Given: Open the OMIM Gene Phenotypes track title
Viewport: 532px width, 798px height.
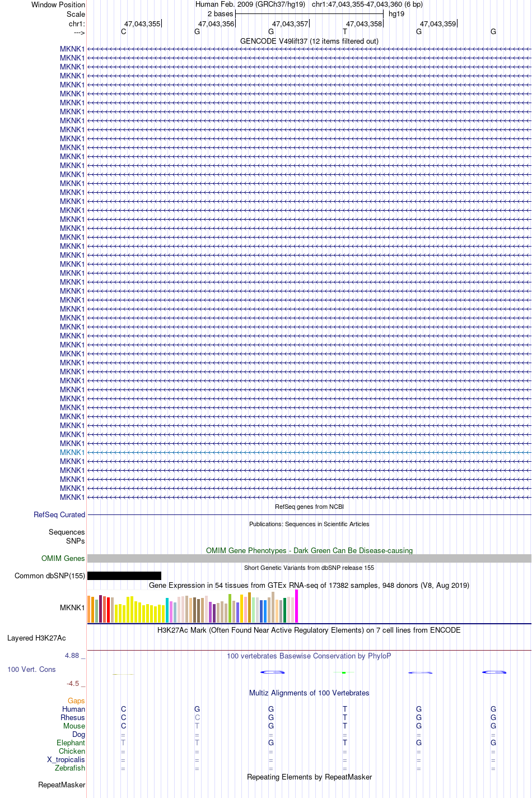Looking at the screenshot, I should click(x=309, y=550).
